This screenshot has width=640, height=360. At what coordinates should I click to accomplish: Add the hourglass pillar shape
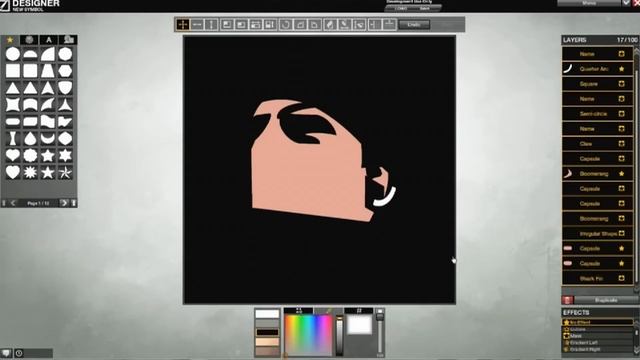coord(13,139)
